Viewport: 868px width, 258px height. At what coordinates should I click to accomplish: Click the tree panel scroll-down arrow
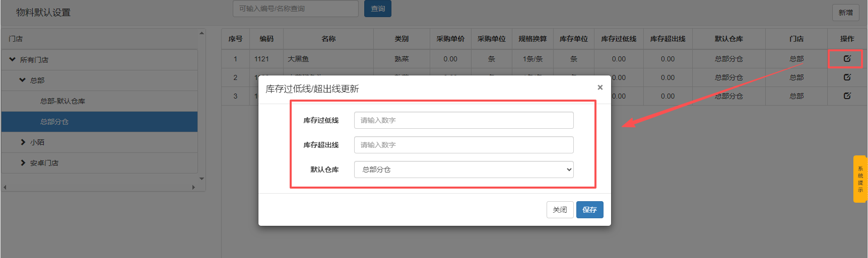pyautogui.click(x=202, y=179)
